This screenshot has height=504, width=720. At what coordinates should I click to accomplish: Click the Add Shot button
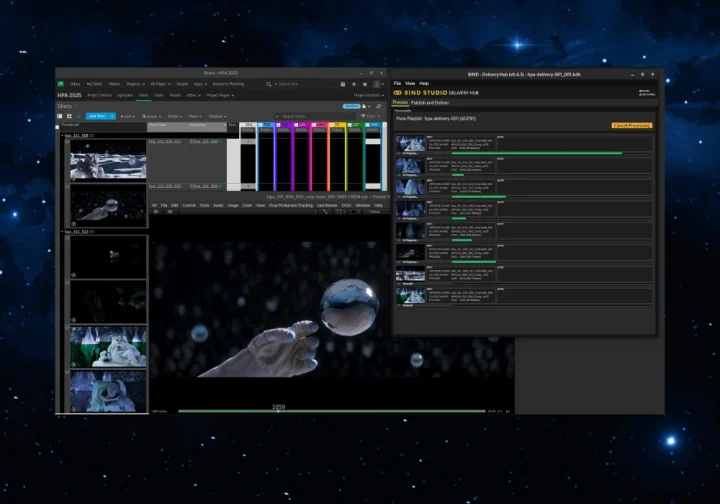[97, 116]
